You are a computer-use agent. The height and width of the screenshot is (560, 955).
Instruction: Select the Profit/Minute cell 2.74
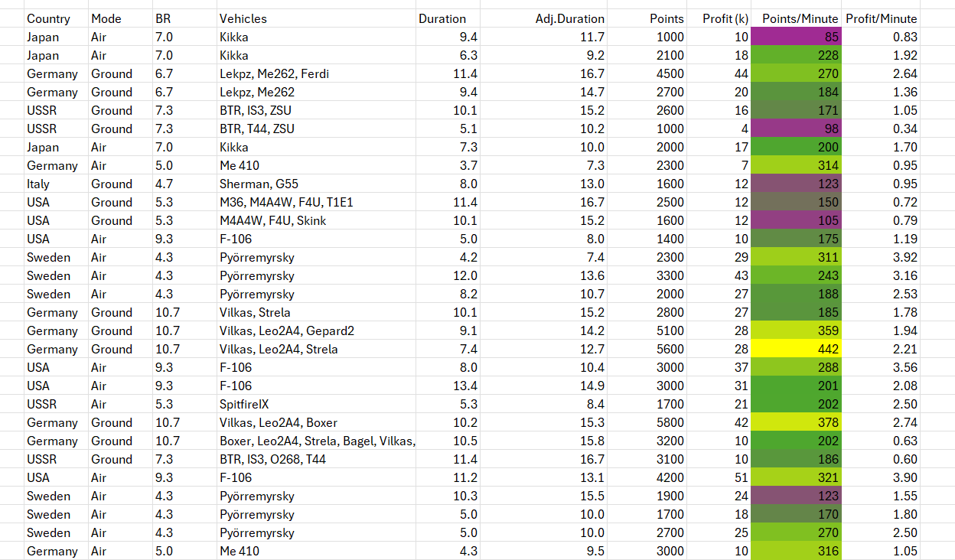click(880, 422)
